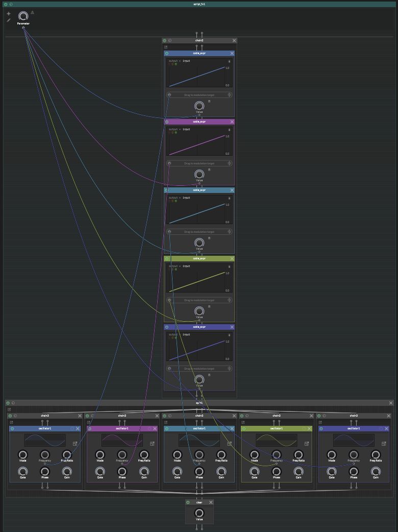
Task: Bypass the clear node
Action: [188, 502]
